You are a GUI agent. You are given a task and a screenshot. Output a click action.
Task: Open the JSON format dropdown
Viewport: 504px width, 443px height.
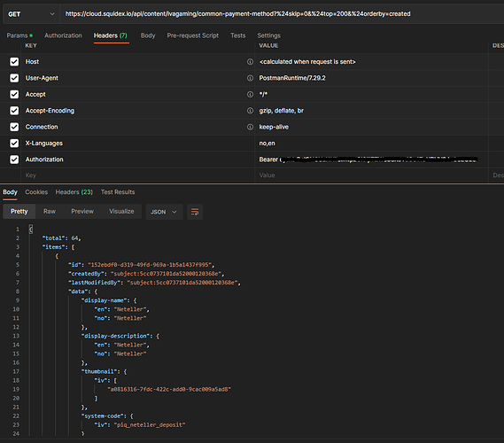[x=164, y=212]
